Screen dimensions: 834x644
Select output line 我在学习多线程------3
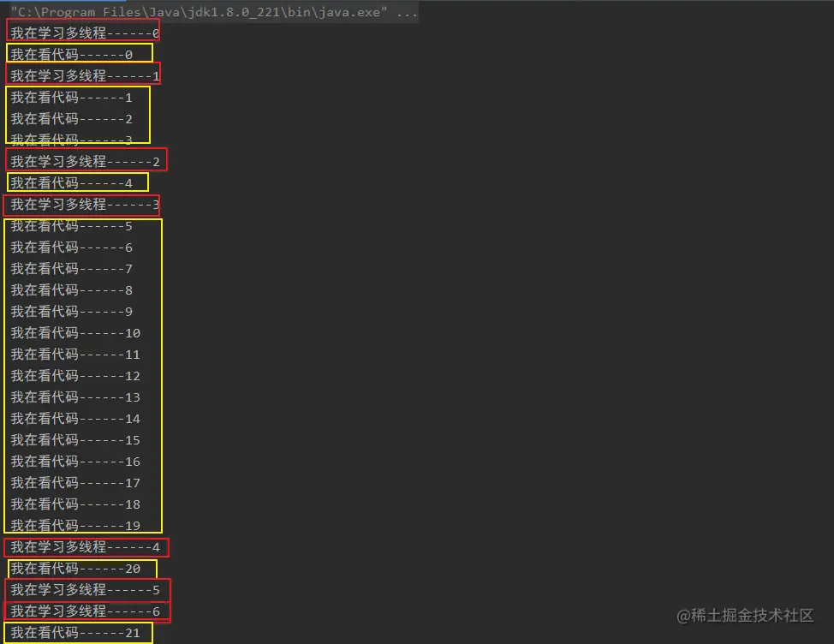[x=85, y=204]
